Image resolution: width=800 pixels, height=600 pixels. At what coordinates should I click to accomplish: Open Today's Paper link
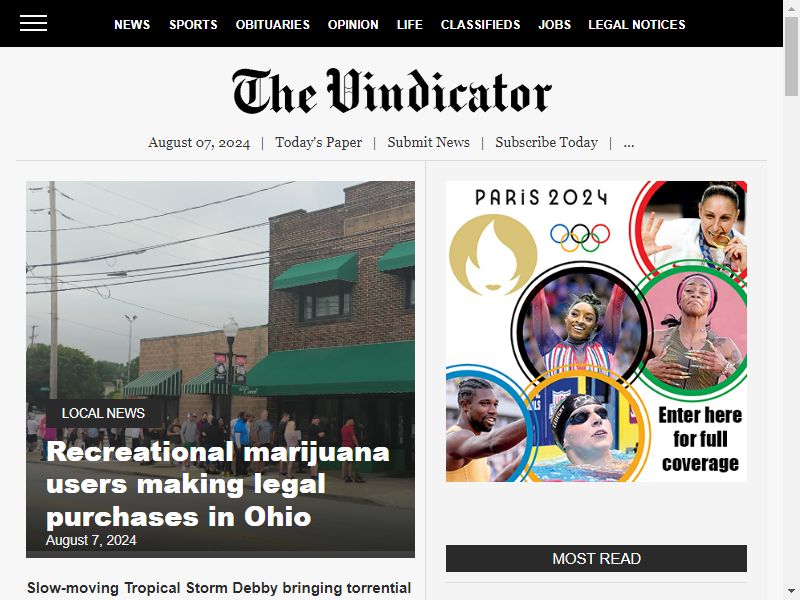319,142
